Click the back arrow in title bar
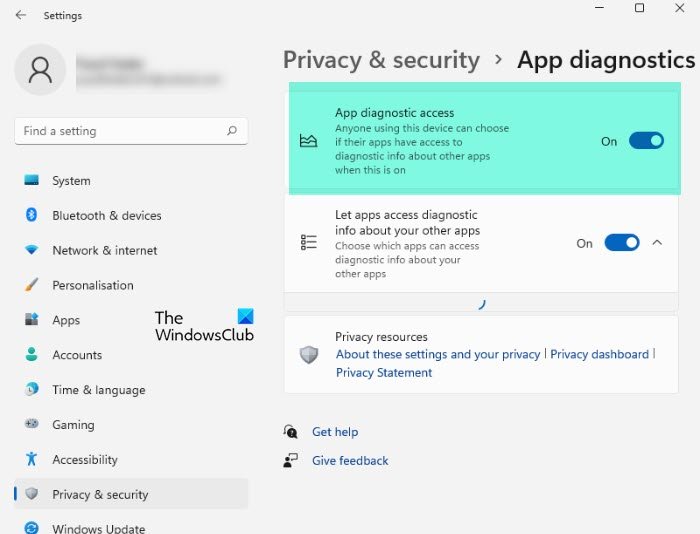The height and width of the screenshot is (534, 700). coord(21,16)
